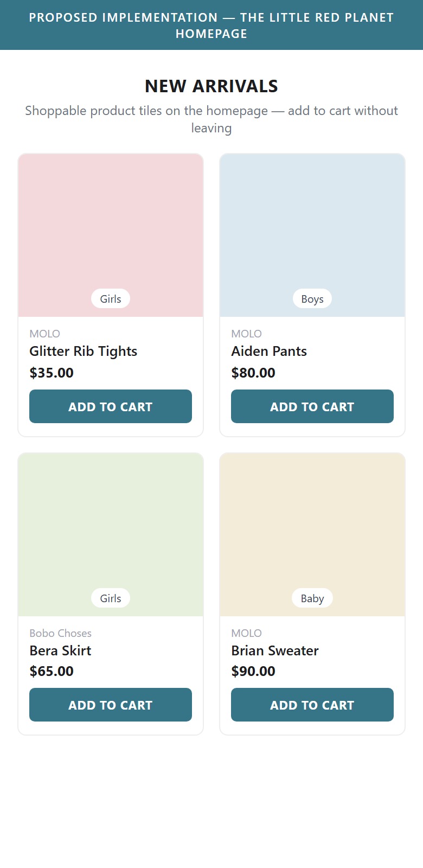Open the Brian Sweater product title

(275, 650)
